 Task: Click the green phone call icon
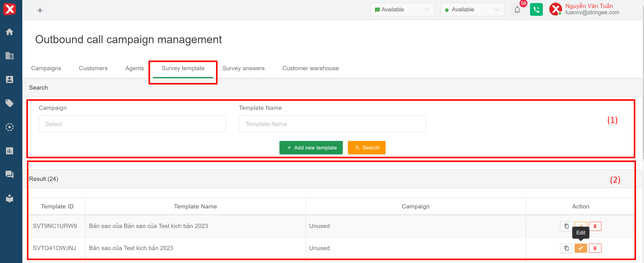(x=536, y=10)
